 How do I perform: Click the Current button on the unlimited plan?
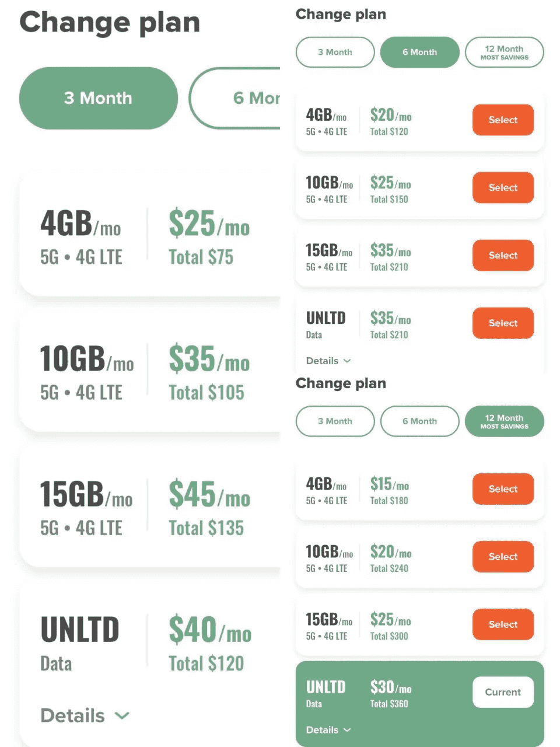[x=503, y=692]
